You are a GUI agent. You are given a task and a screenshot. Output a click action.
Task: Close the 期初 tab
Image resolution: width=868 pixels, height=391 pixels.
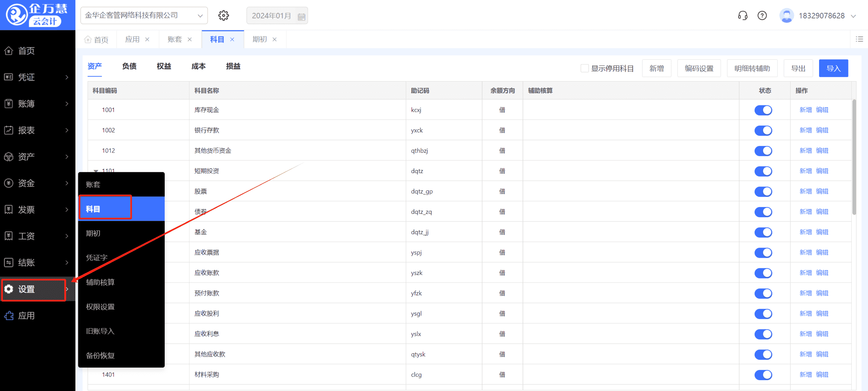275,39
